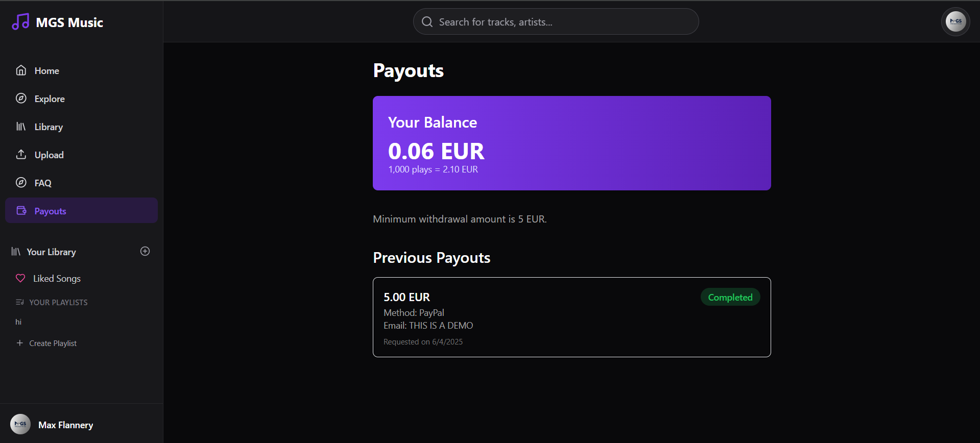Click the MGS Music note logo icon
Screen dimensions: 980x443
click(x=20, y=22)
